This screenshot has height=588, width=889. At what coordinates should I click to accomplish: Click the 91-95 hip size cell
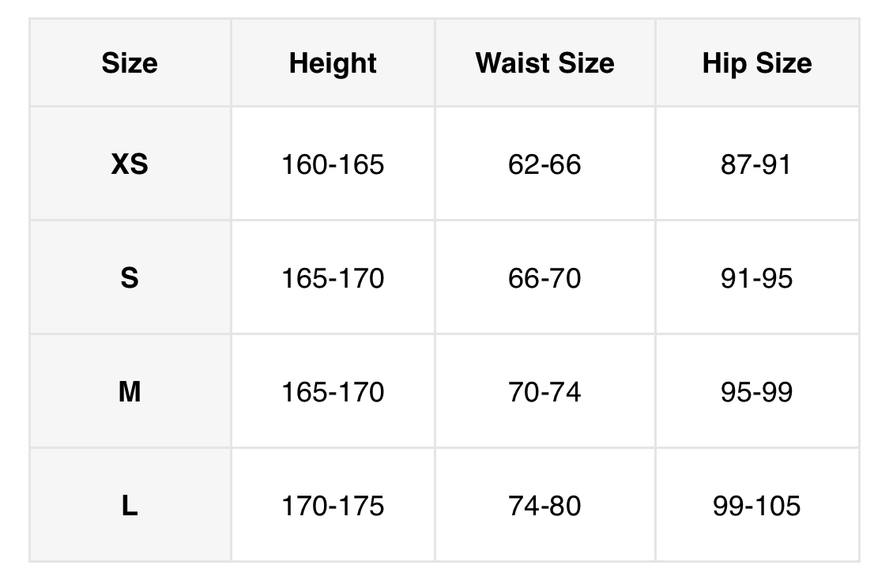coord(756,278)
